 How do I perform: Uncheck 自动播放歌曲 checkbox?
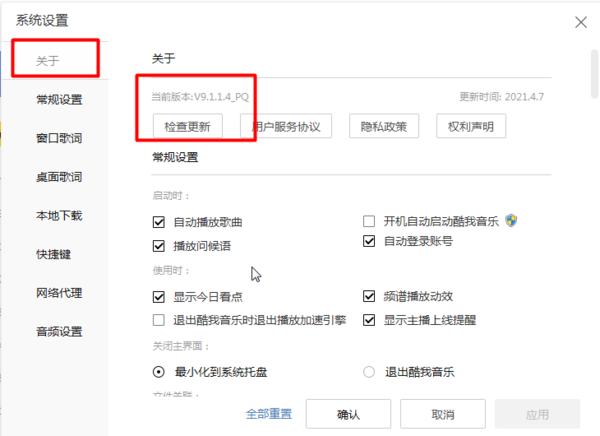(159, 222)
